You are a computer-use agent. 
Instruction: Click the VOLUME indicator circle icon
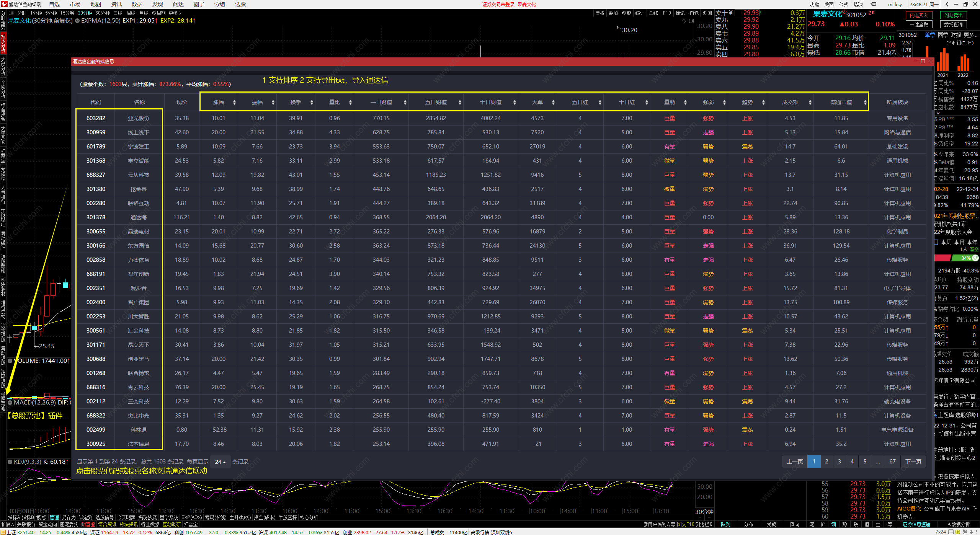click(x=10, y=361)
